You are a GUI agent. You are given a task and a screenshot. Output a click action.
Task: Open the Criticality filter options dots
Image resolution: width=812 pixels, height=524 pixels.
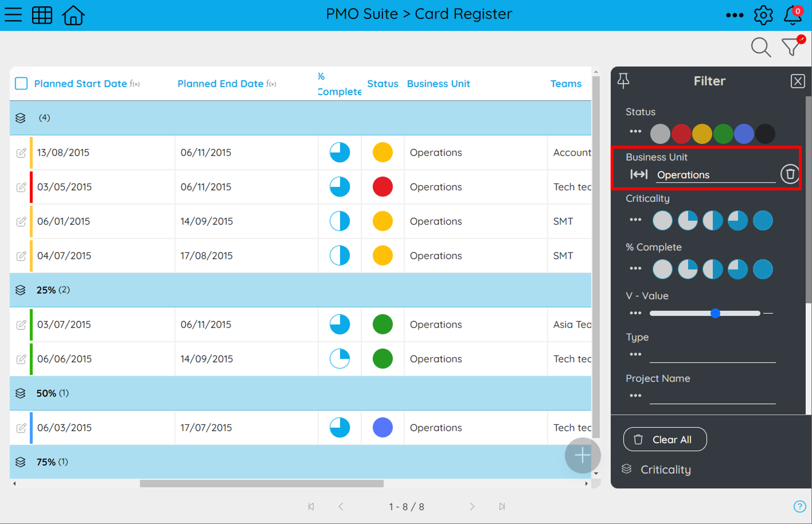(635, 220)
